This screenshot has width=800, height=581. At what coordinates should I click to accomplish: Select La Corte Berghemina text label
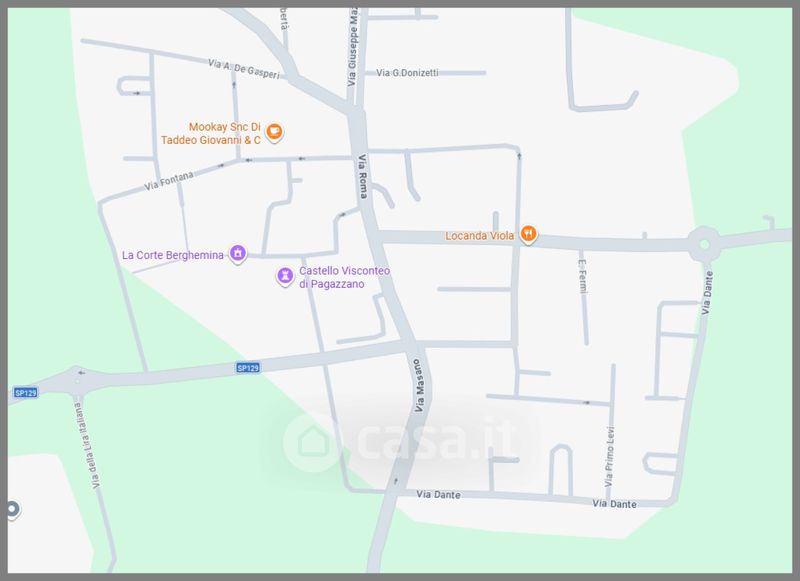coord(172,255)
